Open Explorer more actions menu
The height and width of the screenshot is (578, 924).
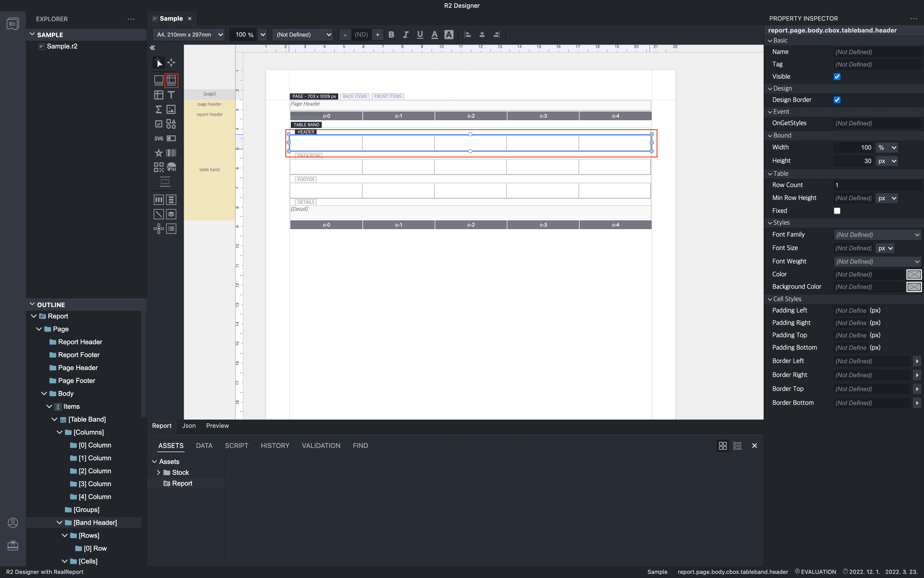pyautogui.click(x=131, y=19)
